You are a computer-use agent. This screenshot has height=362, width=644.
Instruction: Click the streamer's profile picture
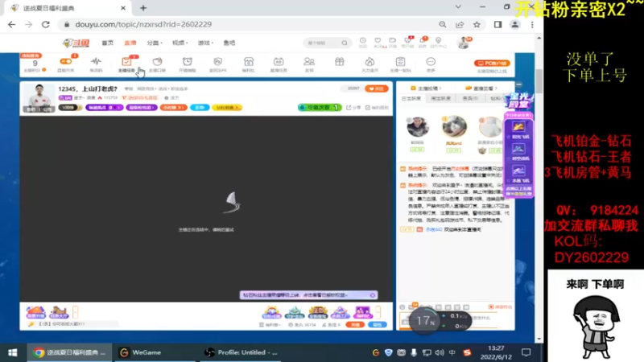[39, 97]
